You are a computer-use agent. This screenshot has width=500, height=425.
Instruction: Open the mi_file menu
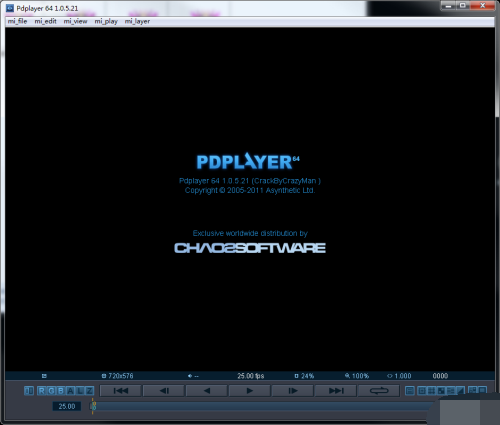(17, 21)
